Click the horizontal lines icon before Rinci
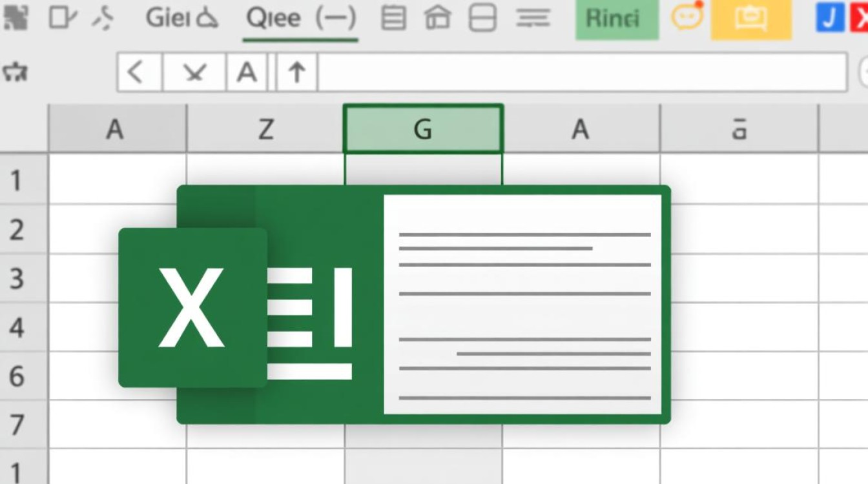This screenshot has width=868, height=484. pyautogui.click(x=533, y=19)
